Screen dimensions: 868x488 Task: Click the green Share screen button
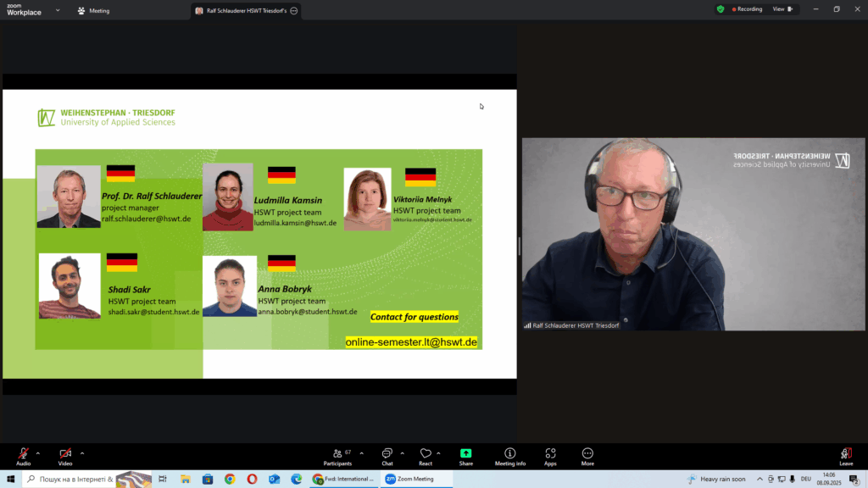[465, 457]
